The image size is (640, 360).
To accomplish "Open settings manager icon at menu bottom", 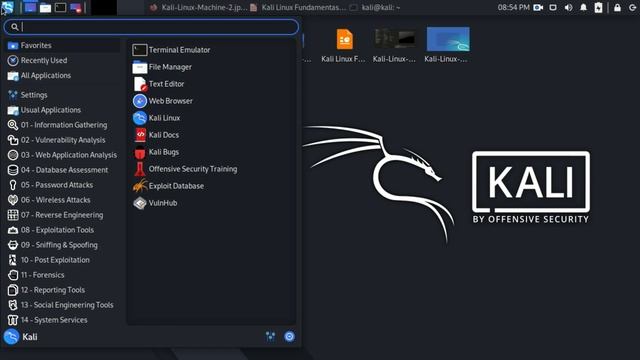I will (x=270, y=336).
